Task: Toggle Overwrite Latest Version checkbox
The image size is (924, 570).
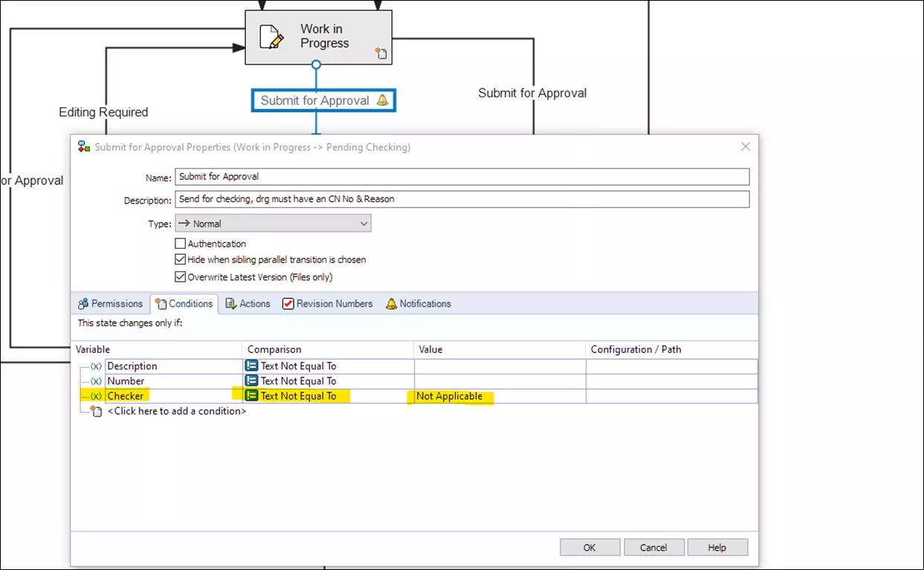Action: (180, 276)
